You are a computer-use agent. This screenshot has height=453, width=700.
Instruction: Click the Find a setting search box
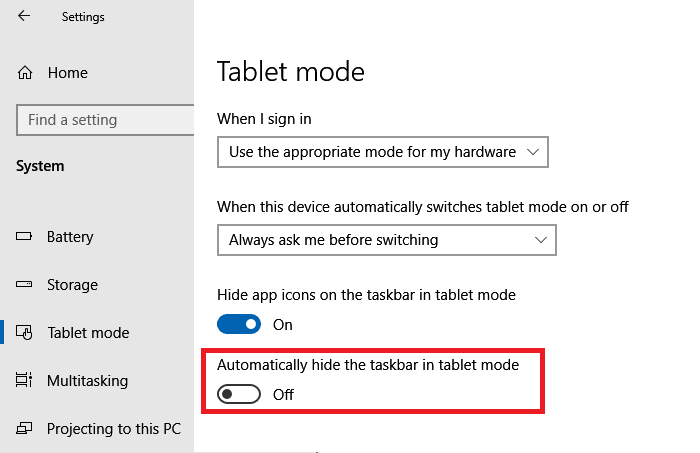pyautogui.click(x=105, y=120)
